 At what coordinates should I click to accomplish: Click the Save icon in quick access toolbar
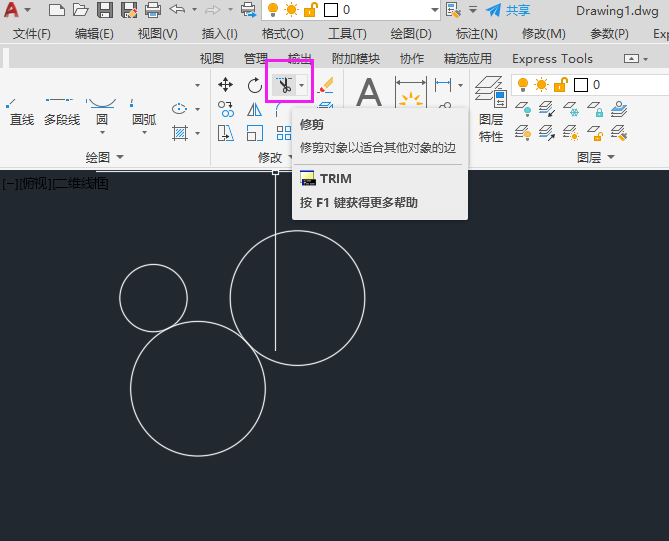(105, 10)
